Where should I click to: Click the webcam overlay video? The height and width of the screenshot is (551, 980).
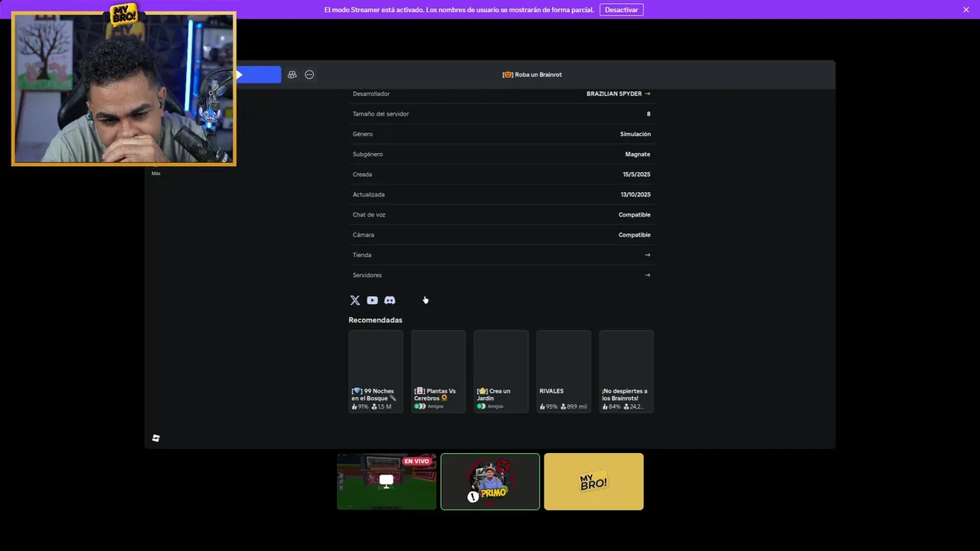124,89
